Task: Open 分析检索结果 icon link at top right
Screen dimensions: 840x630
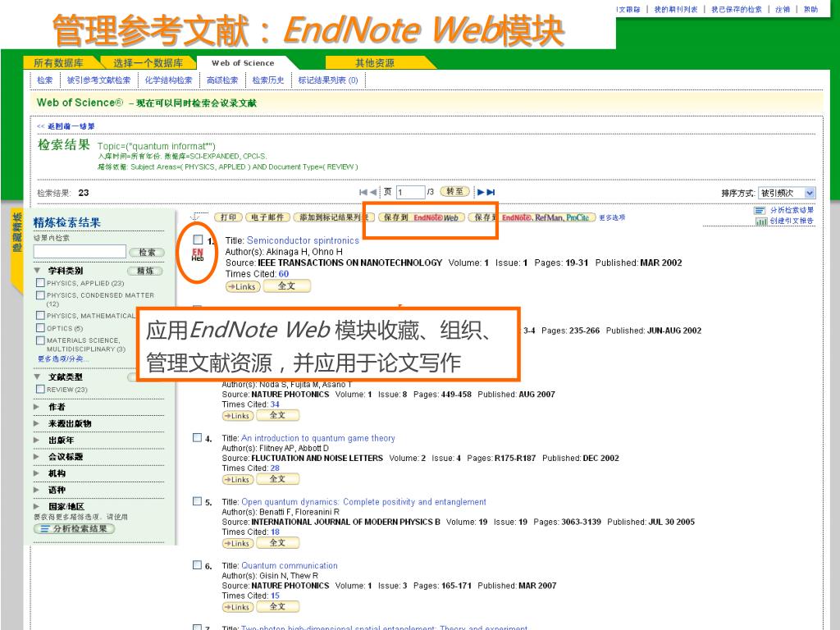Action: 784,211
